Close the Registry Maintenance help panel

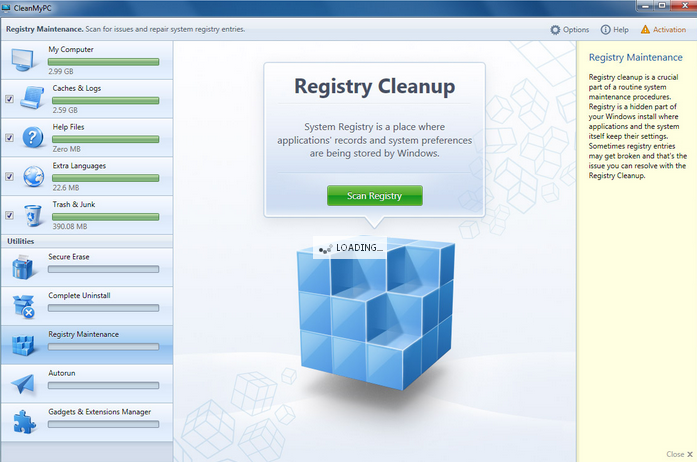click(x=675, y=455)
